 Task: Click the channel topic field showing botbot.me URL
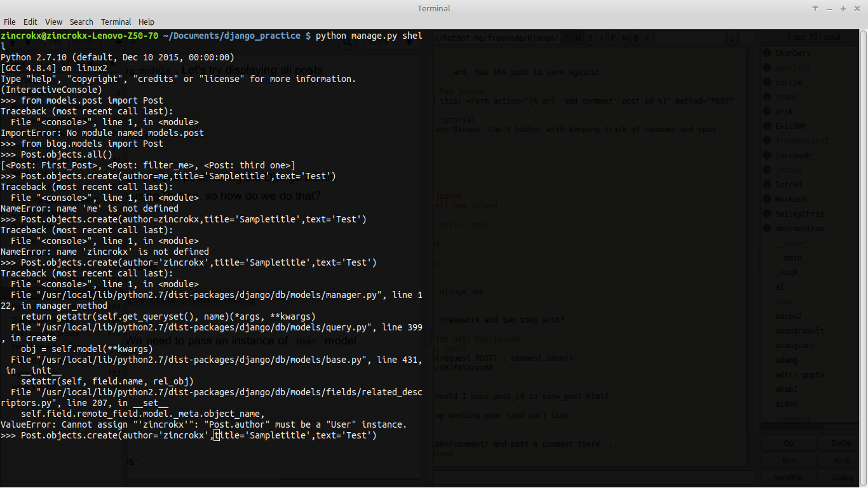tap(497, 38)
